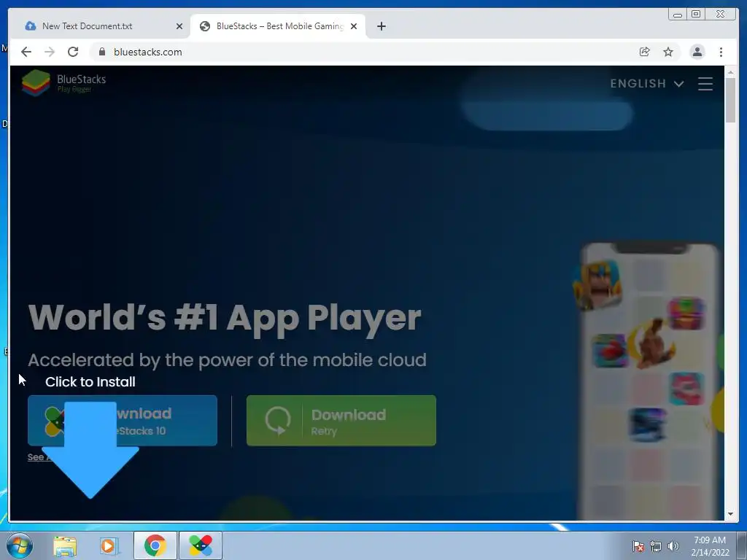Minimize the Chrome window
Viewport: 747px width, 560px height.
tap(678, 15)
